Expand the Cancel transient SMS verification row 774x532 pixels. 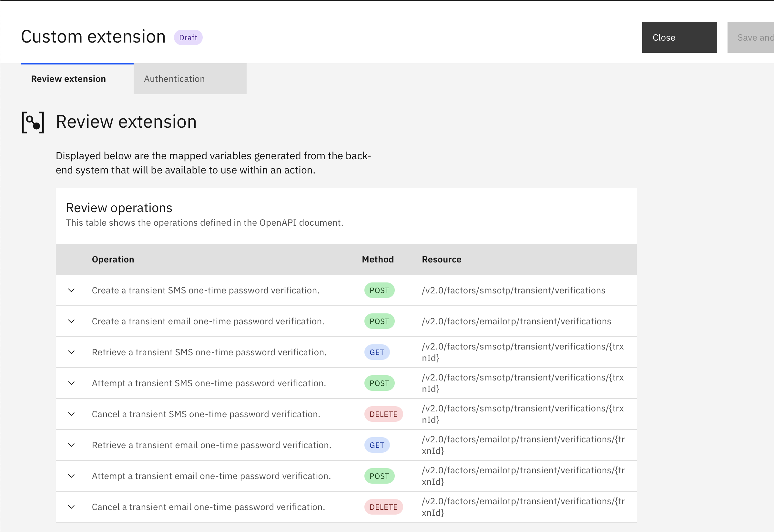(x=71, y=414)
